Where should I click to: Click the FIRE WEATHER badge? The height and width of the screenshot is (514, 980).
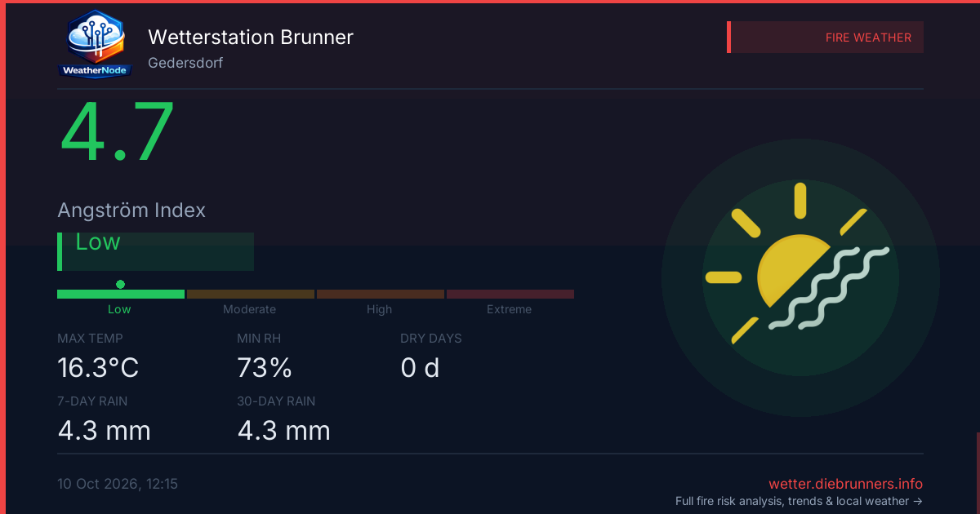coord(825,38)
